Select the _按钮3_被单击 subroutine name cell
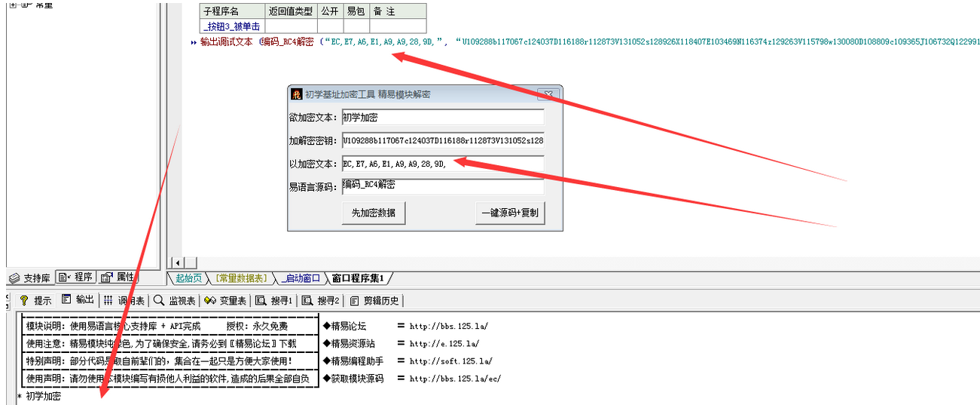The image size is (980, 405). 231,26
